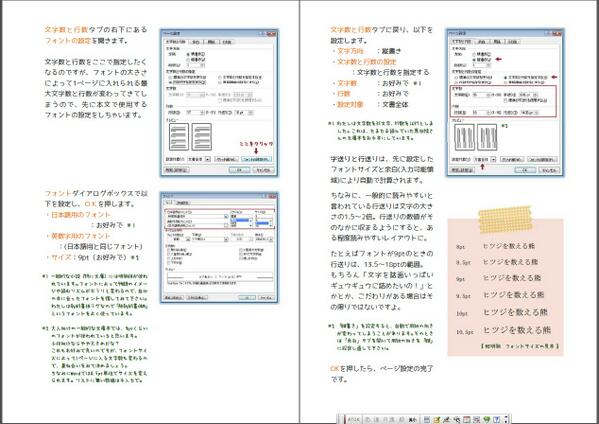Click the red-topped calendar icon on ATOK toolbar

(466, 419)
